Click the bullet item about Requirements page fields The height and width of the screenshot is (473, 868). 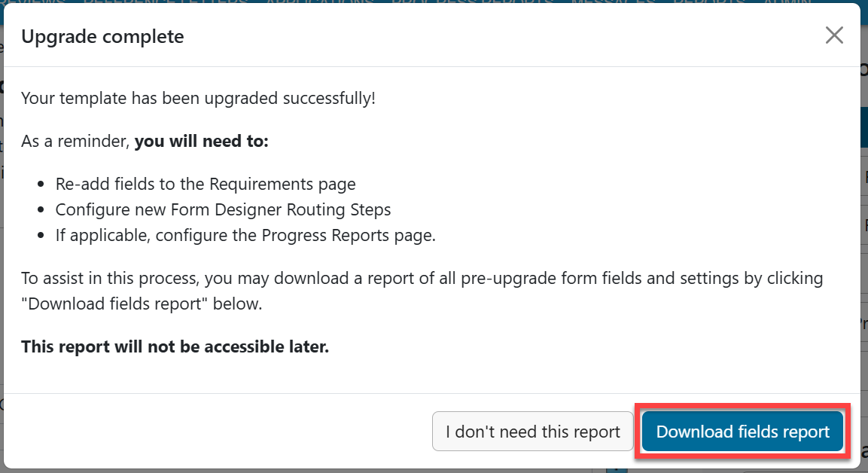point(206,183)
